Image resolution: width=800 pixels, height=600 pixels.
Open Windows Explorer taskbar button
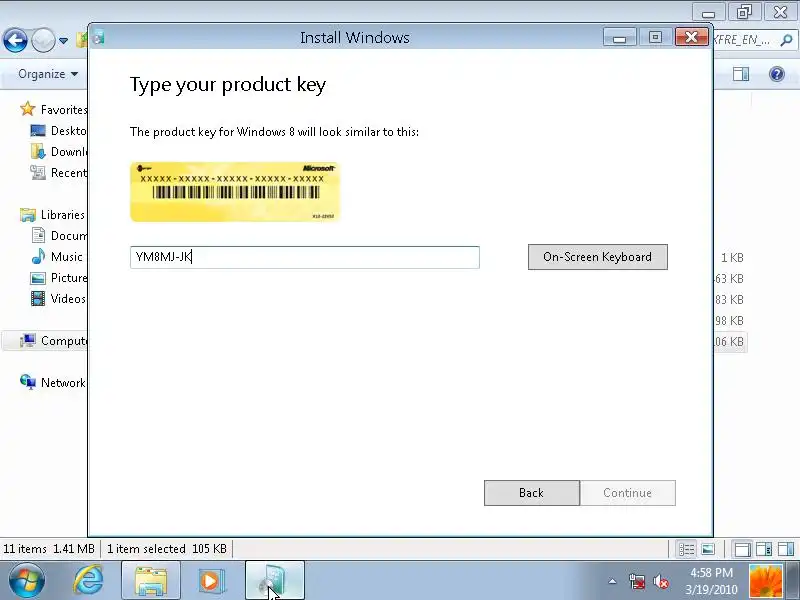pyautogui.click(x=151, y=581)
